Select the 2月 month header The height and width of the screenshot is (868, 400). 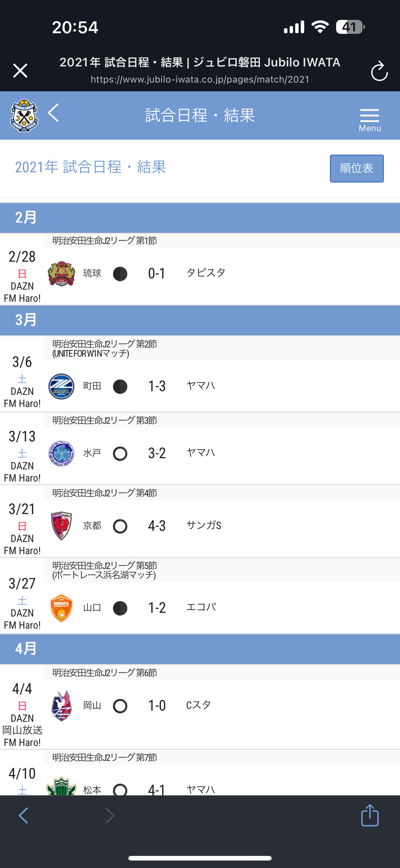[200, 218]
